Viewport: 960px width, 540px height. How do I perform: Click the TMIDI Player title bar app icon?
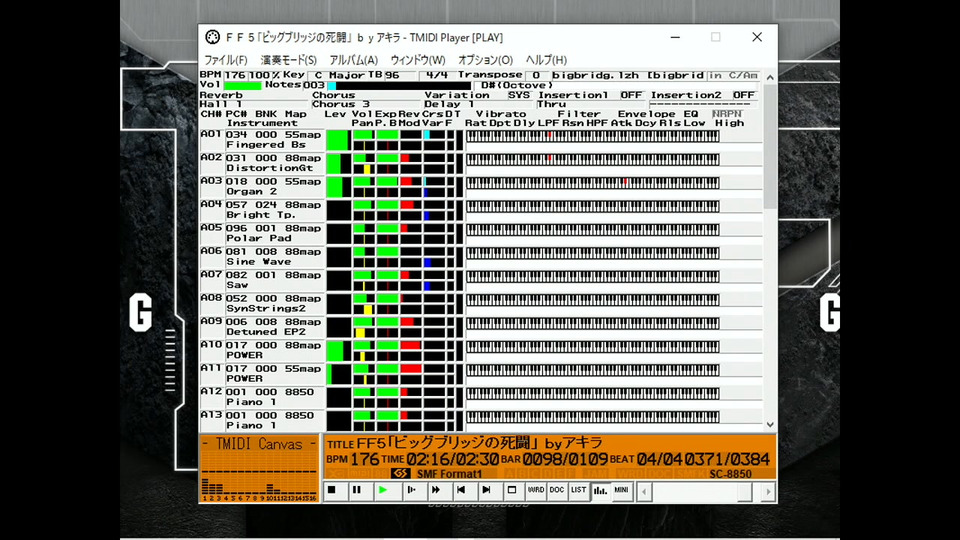pos(212,37)
